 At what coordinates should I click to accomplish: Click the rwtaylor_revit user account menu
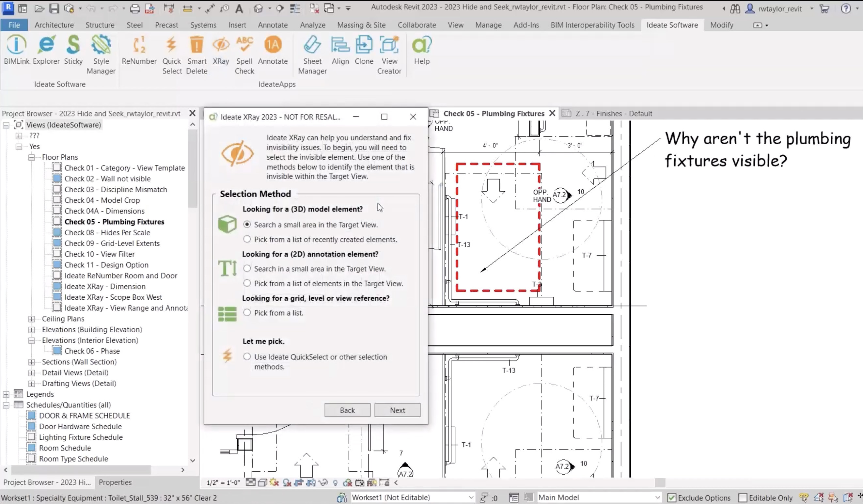point(780,9)
